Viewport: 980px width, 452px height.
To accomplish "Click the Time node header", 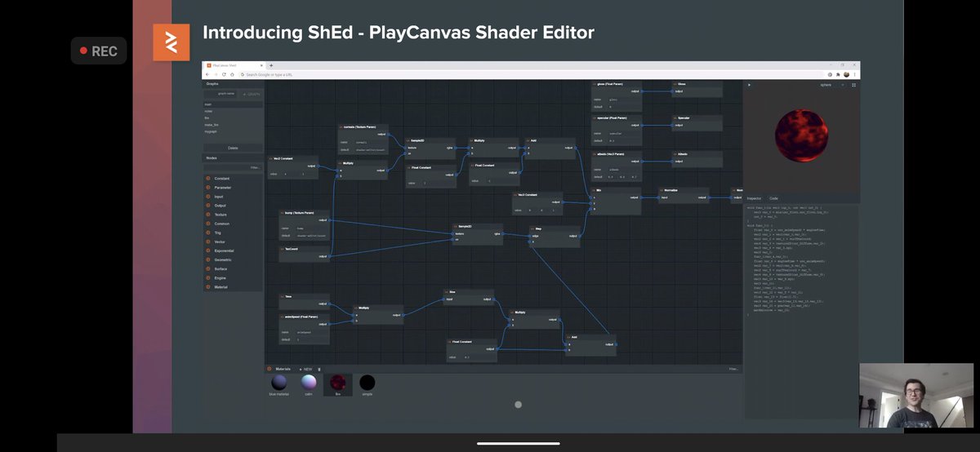I will coord(304,296).
